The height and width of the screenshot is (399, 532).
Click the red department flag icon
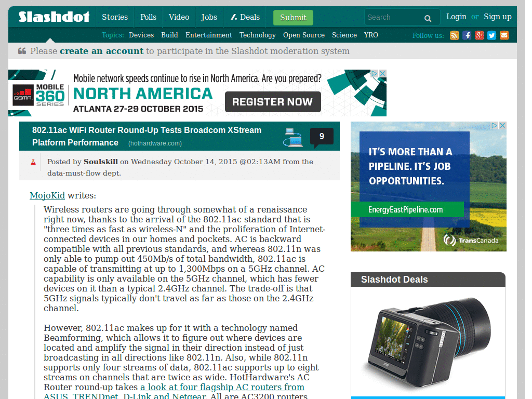click(x=33, y=162)
